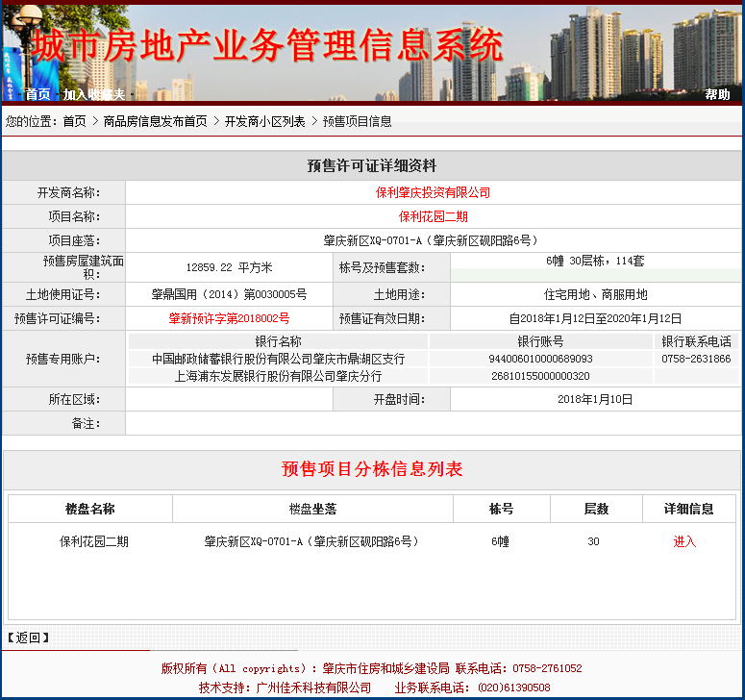Click the 楼盘坐落 column header
Screen dimensions: 745x700
312,509
